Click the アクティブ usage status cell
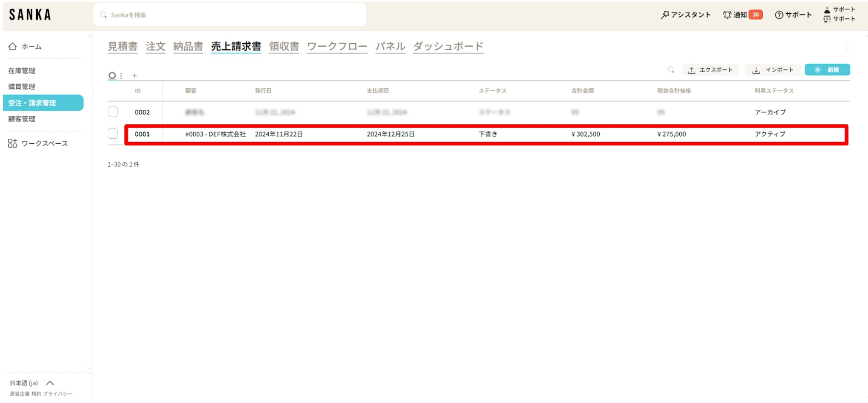The image size is (868, 403). pos(770,134)
